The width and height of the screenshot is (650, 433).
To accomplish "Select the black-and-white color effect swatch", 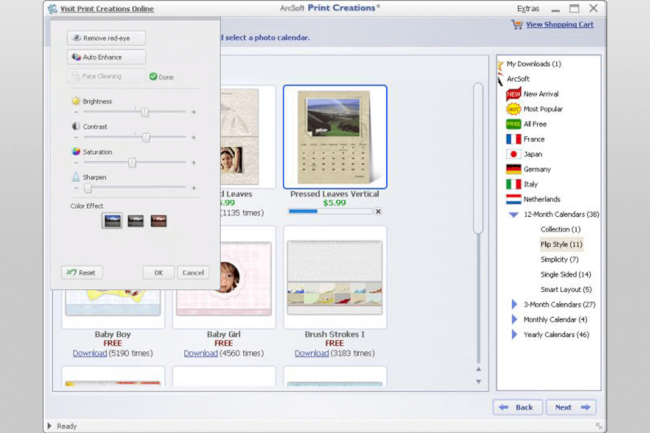I will pyautogui.click(x=136, y=221).
